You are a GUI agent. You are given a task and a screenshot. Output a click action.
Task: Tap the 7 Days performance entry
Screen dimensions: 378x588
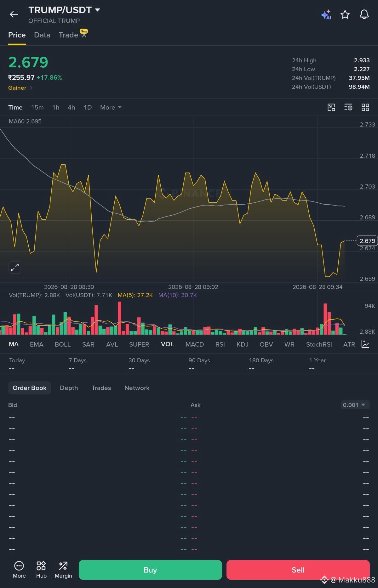pos(77,364)
